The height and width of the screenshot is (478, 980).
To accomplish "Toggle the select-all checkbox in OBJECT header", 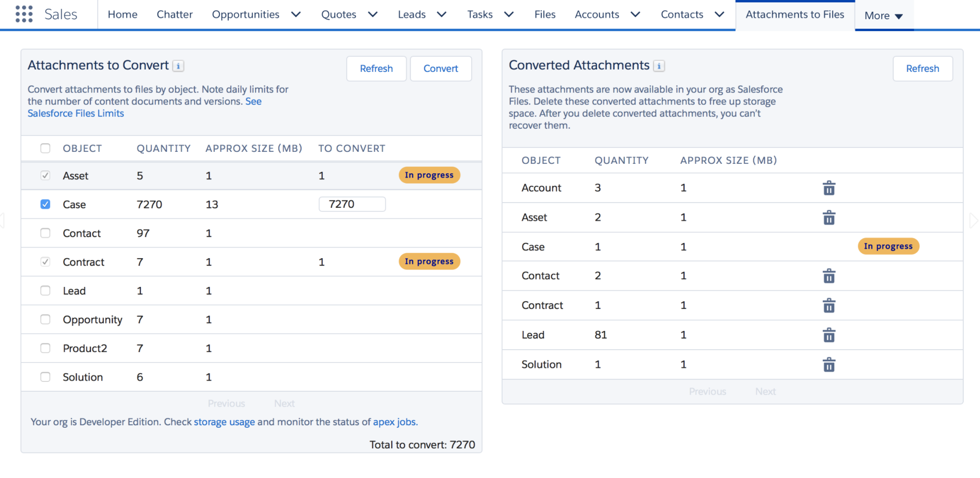I will [x=45, y=148].
